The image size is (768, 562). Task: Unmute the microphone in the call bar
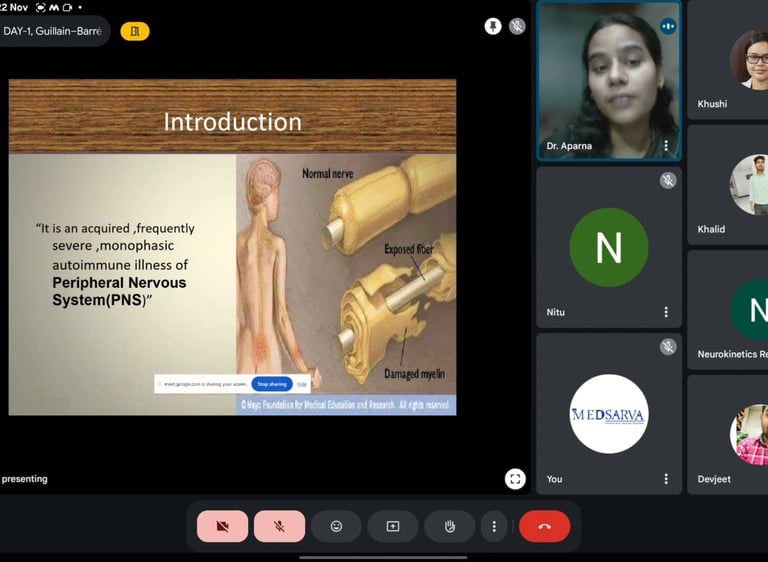(279, 526)
